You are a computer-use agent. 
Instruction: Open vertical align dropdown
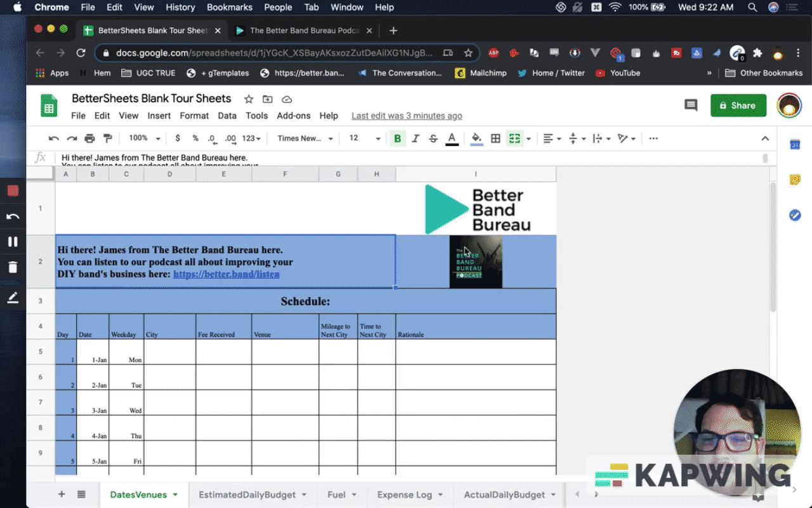577,138
